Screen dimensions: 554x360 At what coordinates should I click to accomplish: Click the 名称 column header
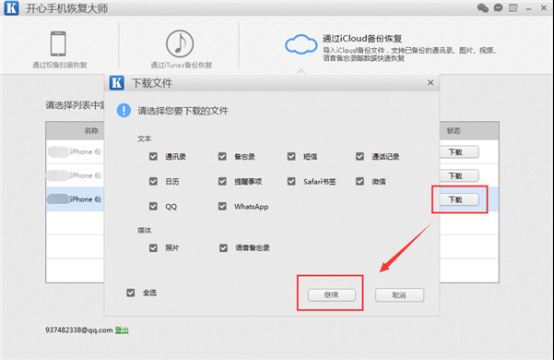(x=91, y=131)
